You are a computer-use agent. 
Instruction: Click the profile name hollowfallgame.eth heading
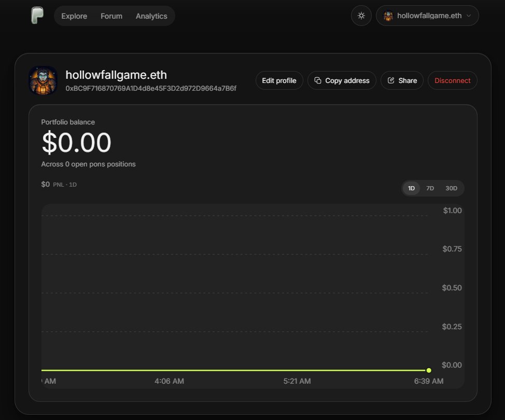(116, 75)
